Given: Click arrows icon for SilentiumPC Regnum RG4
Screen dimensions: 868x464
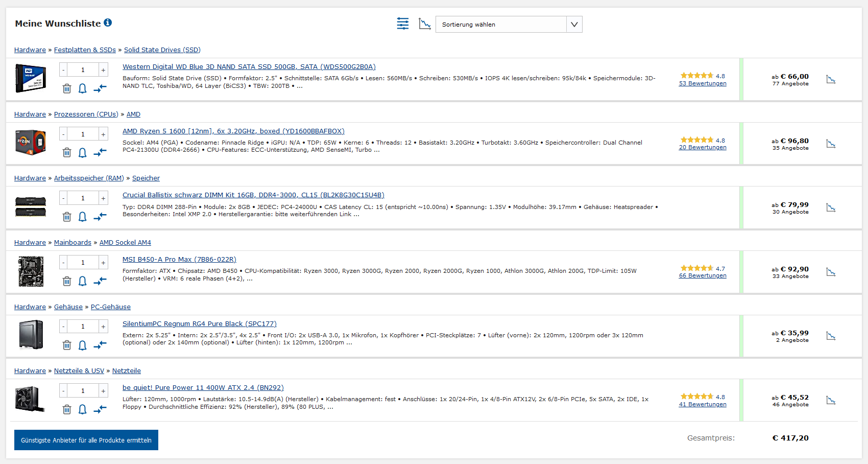Looking at the screenshot, I should [100, 345].
